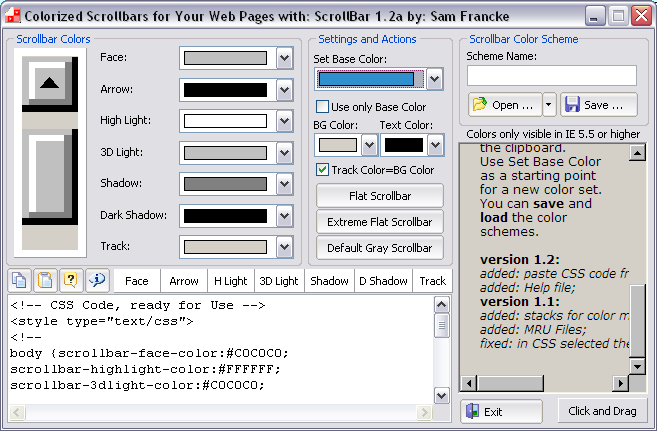The height and width of the screenshot is (431, 657).
Task: Click the info panel scroll left arrow
Action: click(469, 383)
